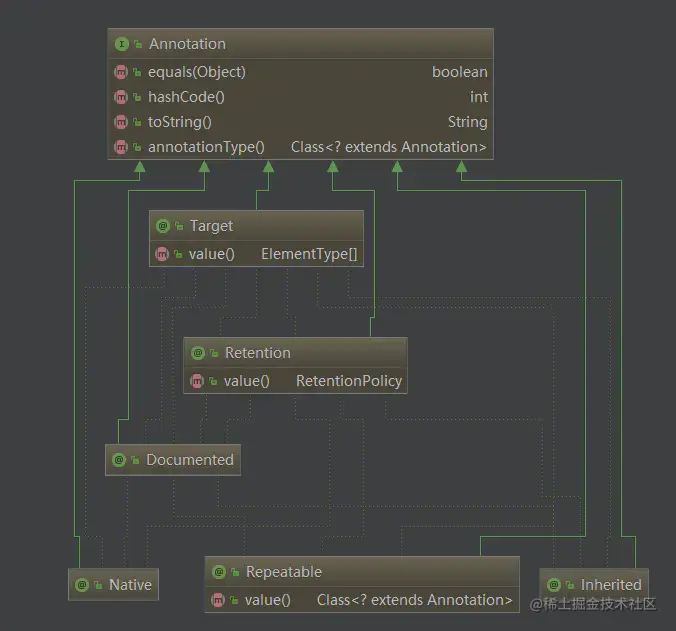Click the public visibility icon beside Repeatable title
The height and width of the screenshot is (631, 676).
[235, 572]
